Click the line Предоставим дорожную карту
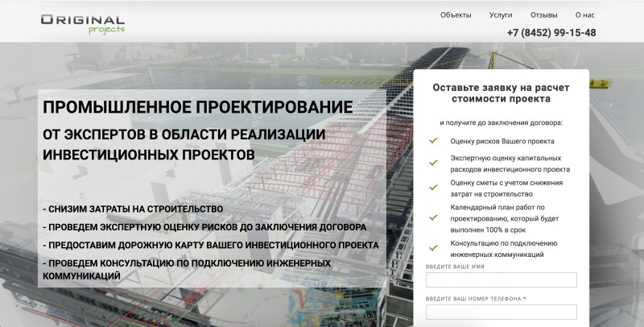The height and width of the screenshot is (327, 644). tap(211, 245)
